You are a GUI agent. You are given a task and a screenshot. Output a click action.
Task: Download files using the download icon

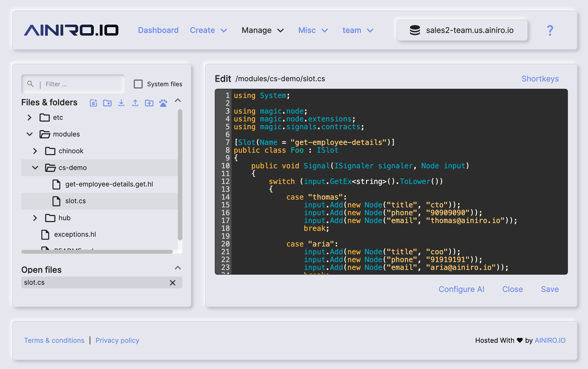tap(121, 103)
